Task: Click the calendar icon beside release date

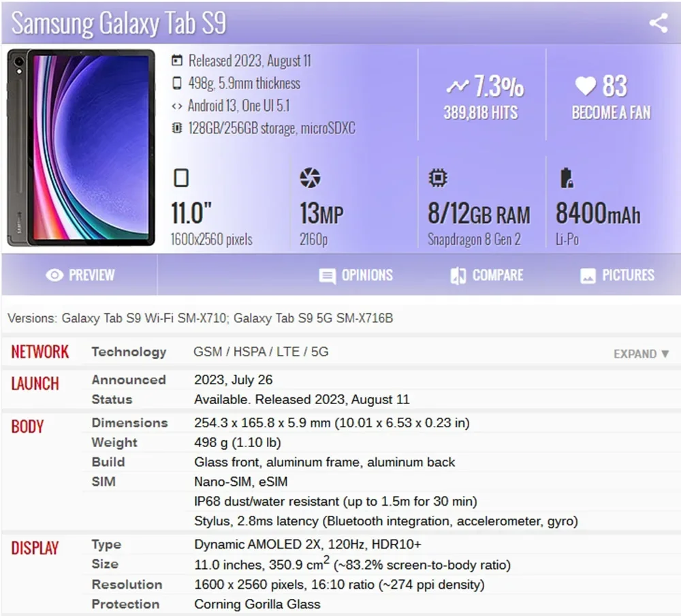Action: coord(177,61)
